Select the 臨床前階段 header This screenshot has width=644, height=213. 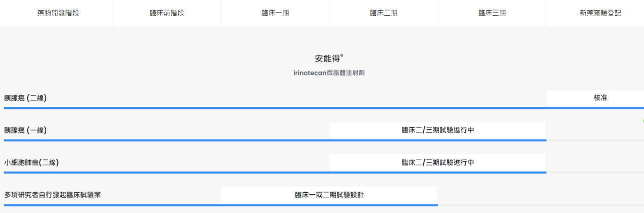(x=167, y=13)
